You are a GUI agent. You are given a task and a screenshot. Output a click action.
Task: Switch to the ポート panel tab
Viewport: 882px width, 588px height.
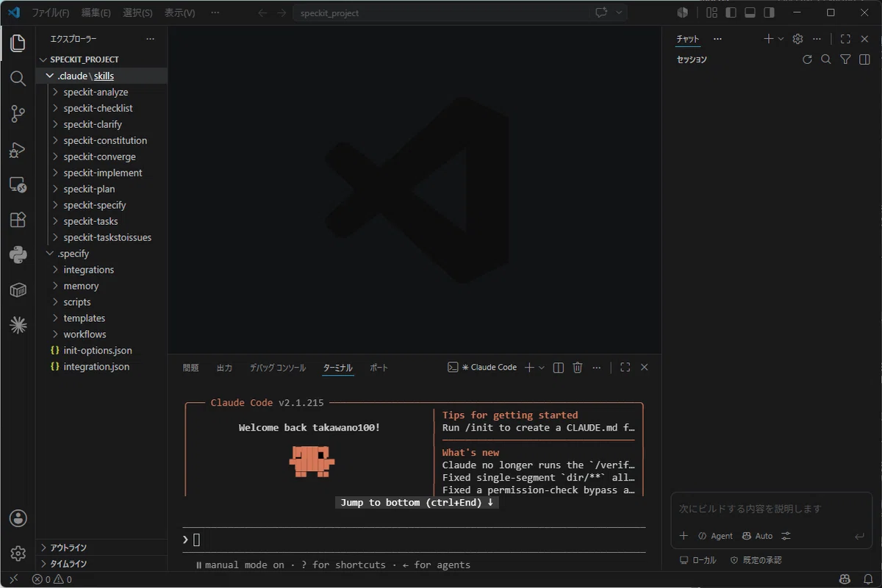(379, 367)
